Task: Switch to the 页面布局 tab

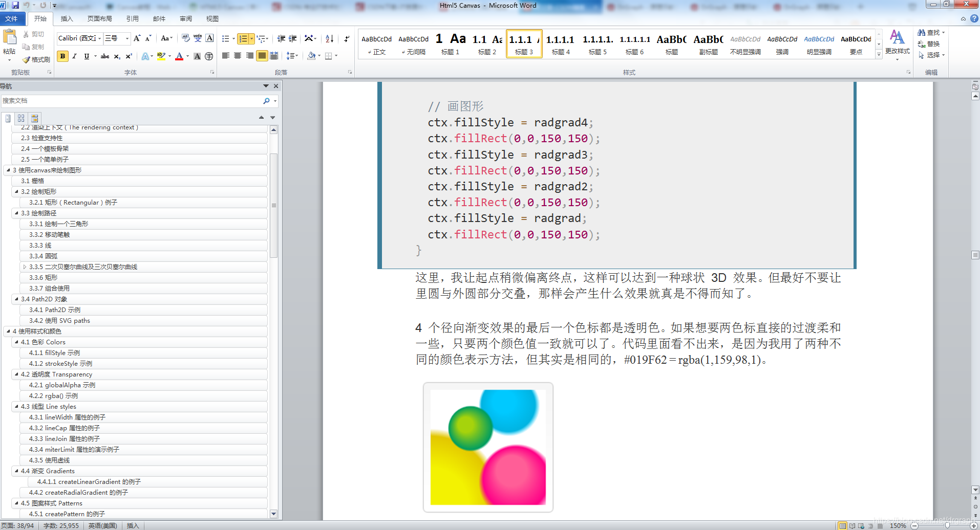Action: click(x=99, y=18)
